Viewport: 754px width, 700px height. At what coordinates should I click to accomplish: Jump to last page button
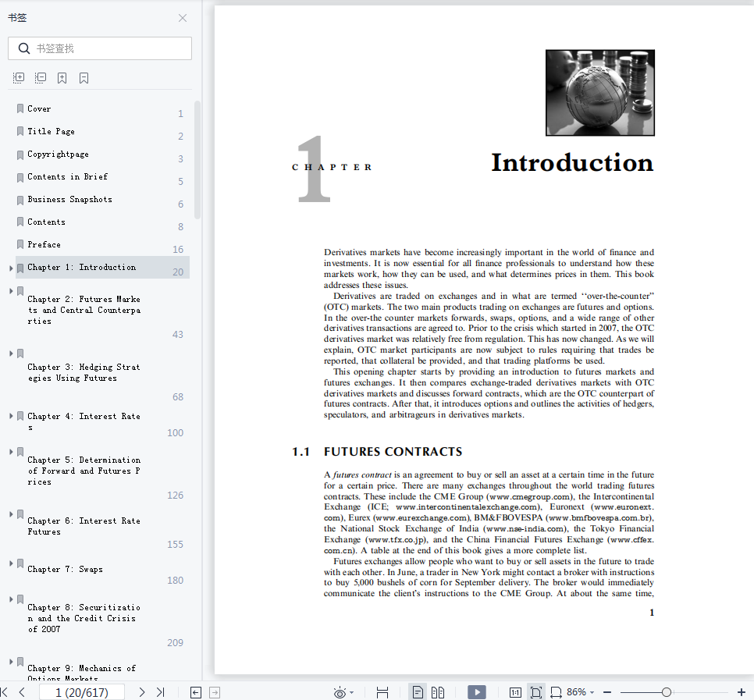[161, 692]
